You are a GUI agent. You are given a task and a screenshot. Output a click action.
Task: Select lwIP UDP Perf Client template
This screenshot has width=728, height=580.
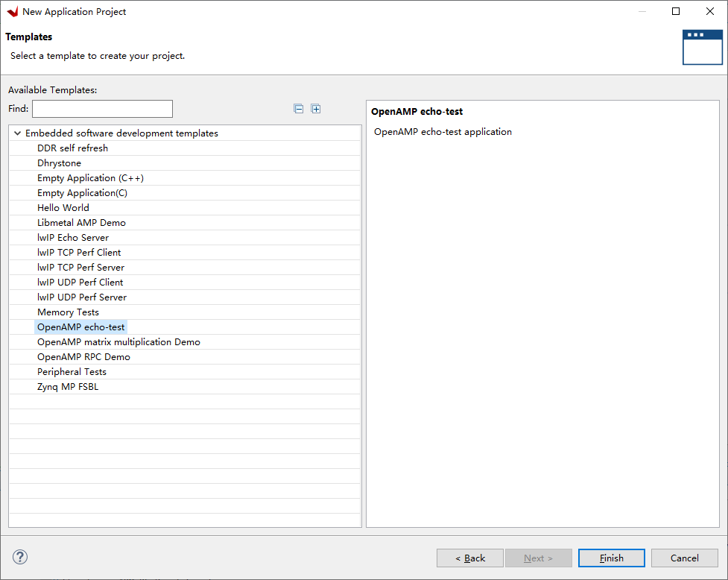(x=80, y=282)
